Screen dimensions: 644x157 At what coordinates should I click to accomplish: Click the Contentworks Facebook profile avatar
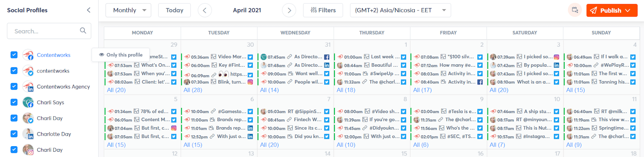(28, 55)
